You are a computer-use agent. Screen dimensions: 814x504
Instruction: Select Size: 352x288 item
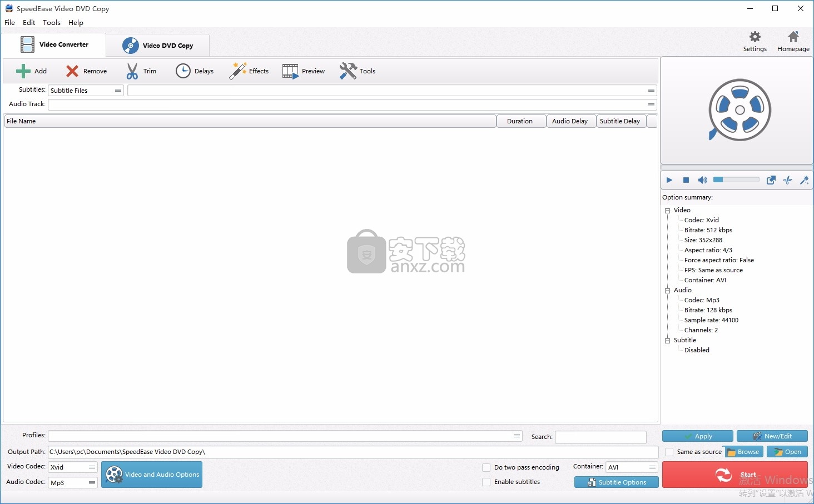(703, 240)
